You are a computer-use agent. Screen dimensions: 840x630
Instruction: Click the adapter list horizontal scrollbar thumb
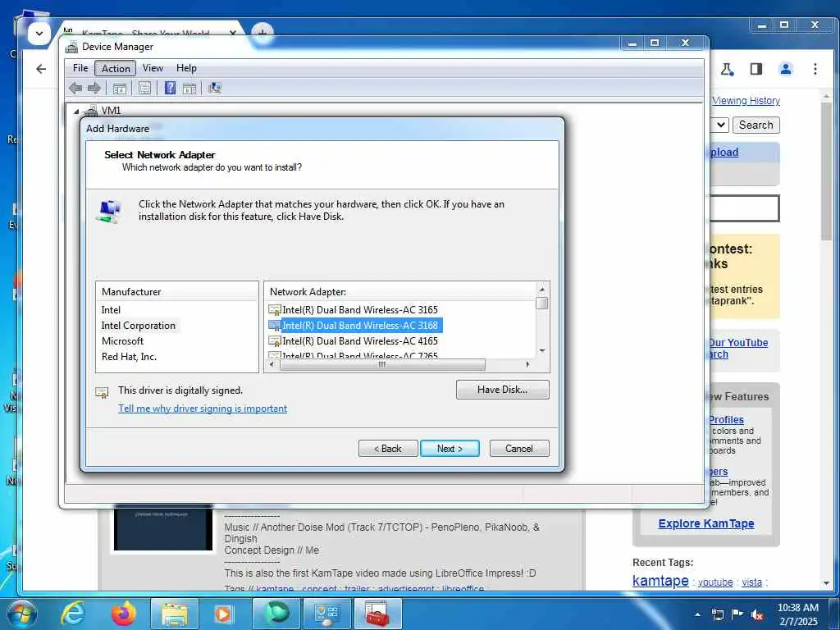pyautogui.click(x=382, y=364)
